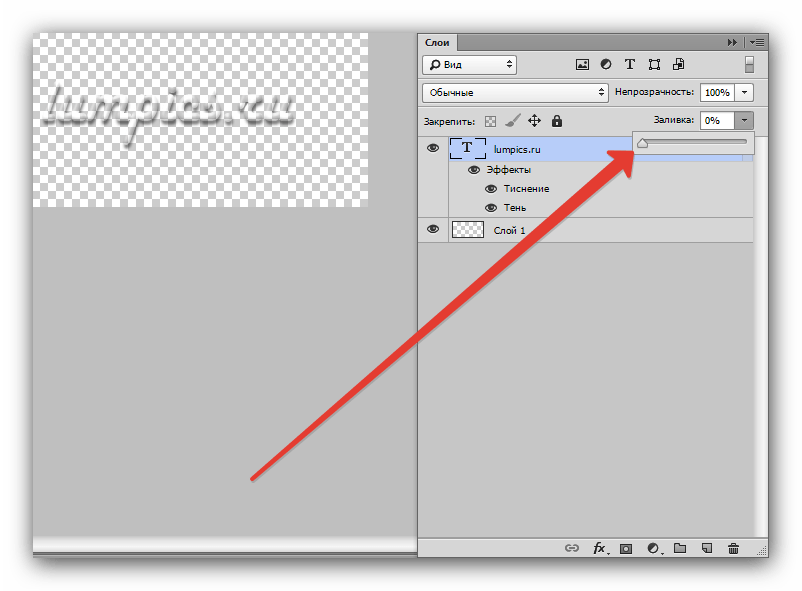Click the pixel layers filter icon
Viewport: 802px width, 591px height.
[x=583, y=65]
